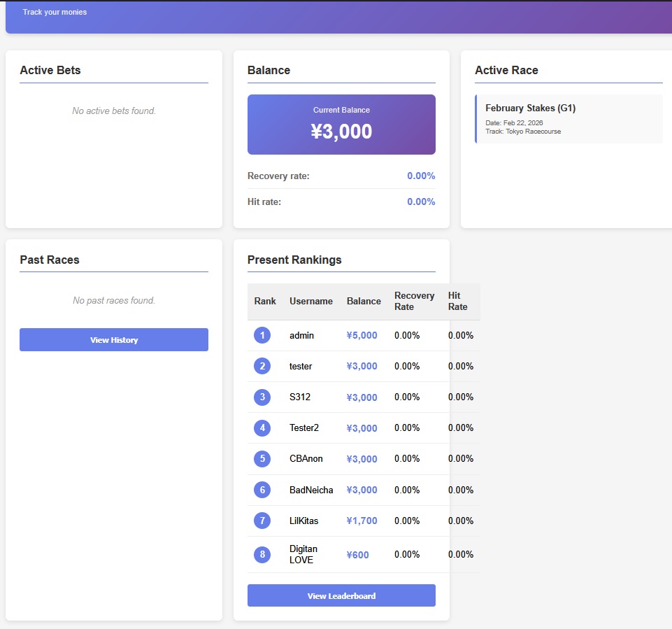672x629 pixels.
Task: Click 'Track your monies' tagline
Action: pos(55,12)
